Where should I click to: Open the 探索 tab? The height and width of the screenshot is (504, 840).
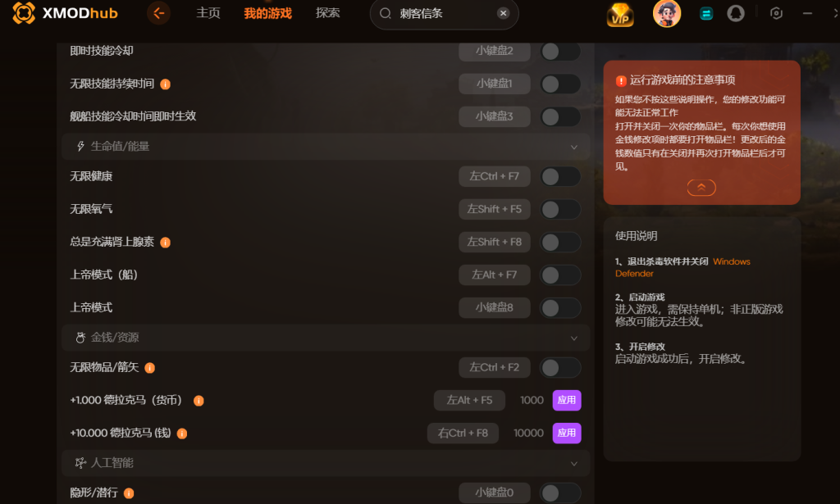point(327,13)
